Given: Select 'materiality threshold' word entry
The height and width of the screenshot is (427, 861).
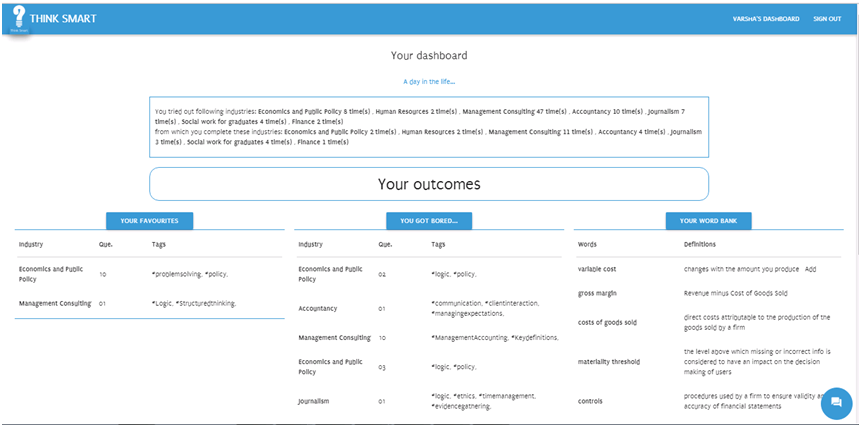Looking at the screenshot, I should tap(608, 362).
